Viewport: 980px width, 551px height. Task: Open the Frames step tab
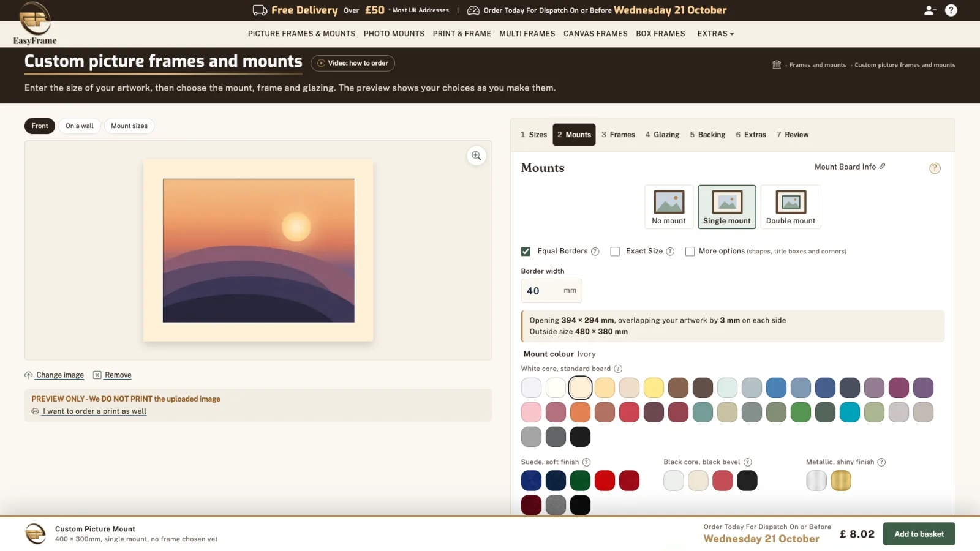pyautogui.click(x=618, y=135)
